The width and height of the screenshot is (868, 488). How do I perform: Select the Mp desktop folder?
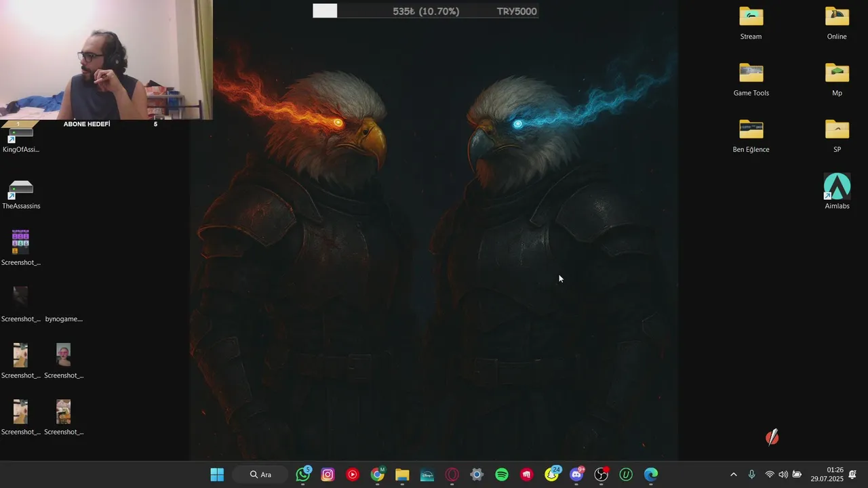pos(837,80)
